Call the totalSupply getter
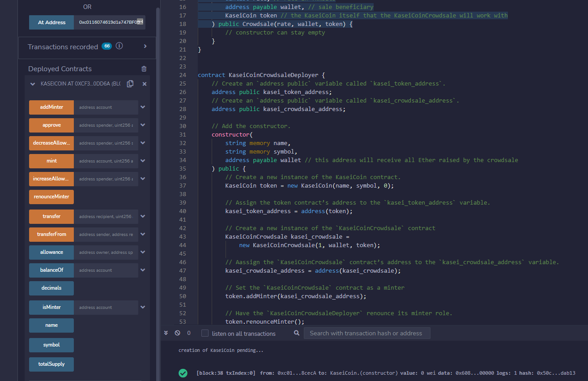Screen dimensions: 588x381 [x=51, y=364]
